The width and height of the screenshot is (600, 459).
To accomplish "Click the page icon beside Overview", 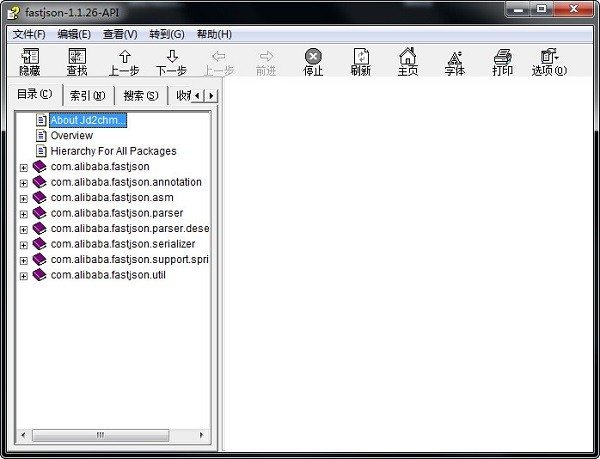I will point(41,135).
